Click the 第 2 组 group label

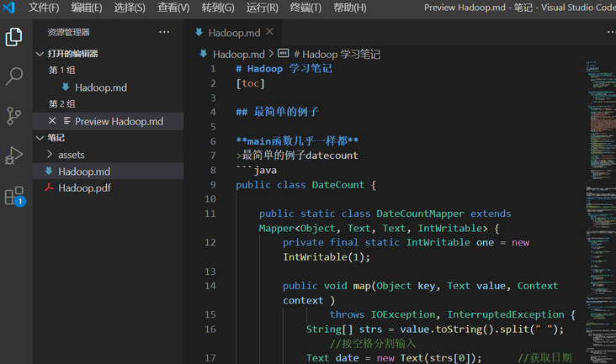61,104
